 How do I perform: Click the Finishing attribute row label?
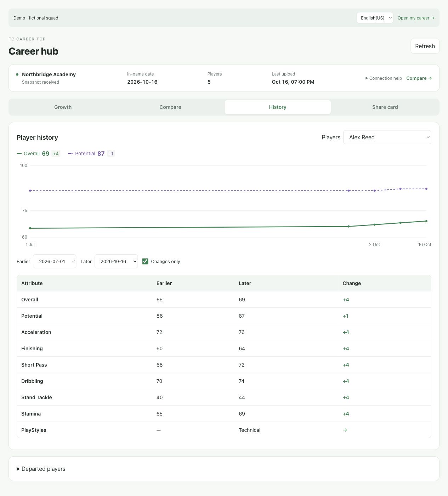coord(32,349)
